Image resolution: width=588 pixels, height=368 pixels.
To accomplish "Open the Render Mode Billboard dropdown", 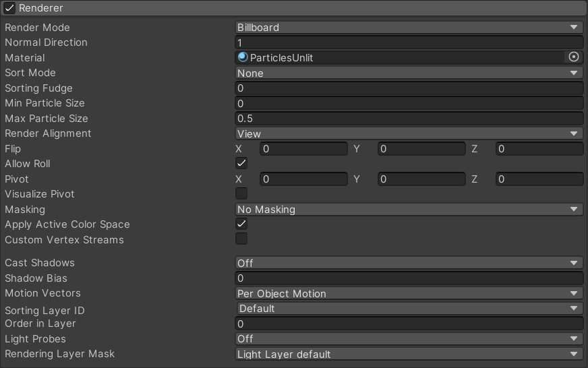I will [409, 28].
